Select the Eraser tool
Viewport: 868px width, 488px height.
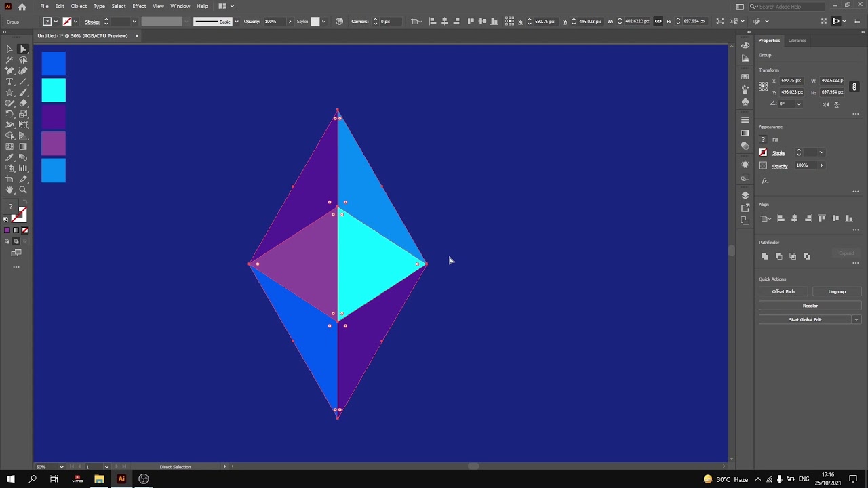[x=23, y=103]
